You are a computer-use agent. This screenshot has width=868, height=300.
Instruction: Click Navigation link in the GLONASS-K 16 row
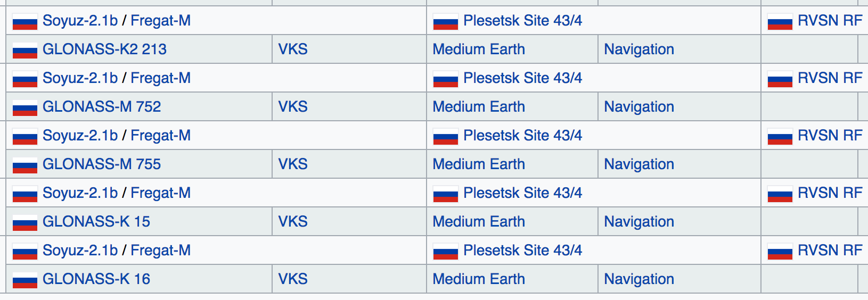639,279
